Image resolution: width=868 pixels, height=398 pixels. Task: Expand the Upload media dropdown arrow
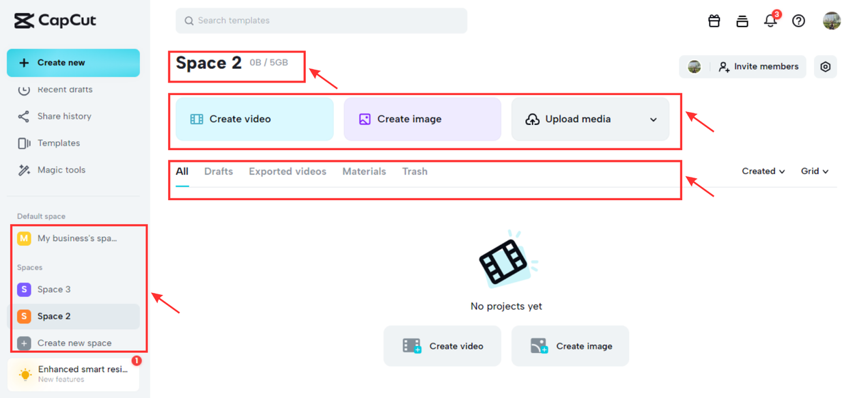coord(653,119)
